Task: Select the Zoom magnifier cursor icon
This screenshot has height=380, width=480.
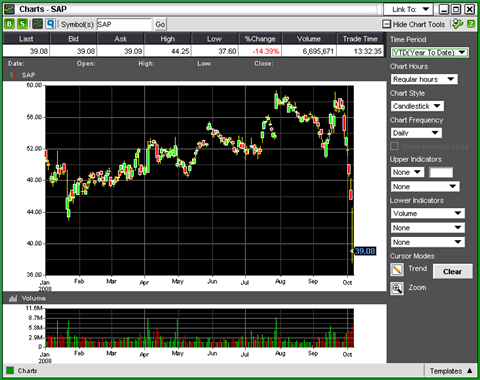Action: 397,289
